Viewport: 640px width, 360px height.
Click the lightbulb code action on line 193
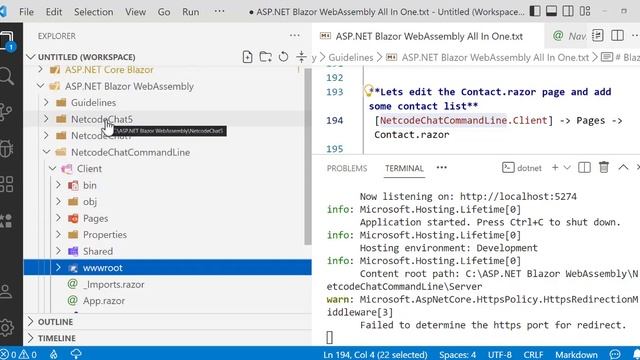click(369, 91)
